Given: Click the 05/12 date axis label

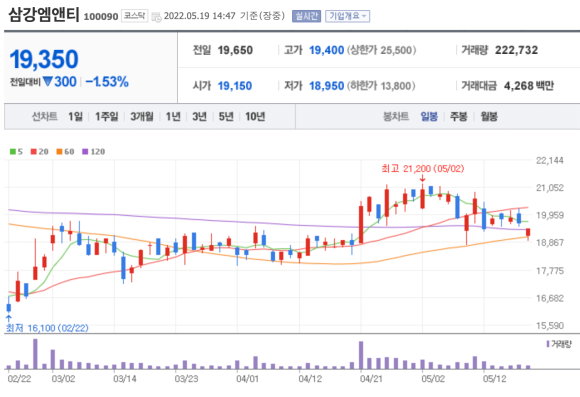Looking at the screenshot, I should (x=495, y=379).
